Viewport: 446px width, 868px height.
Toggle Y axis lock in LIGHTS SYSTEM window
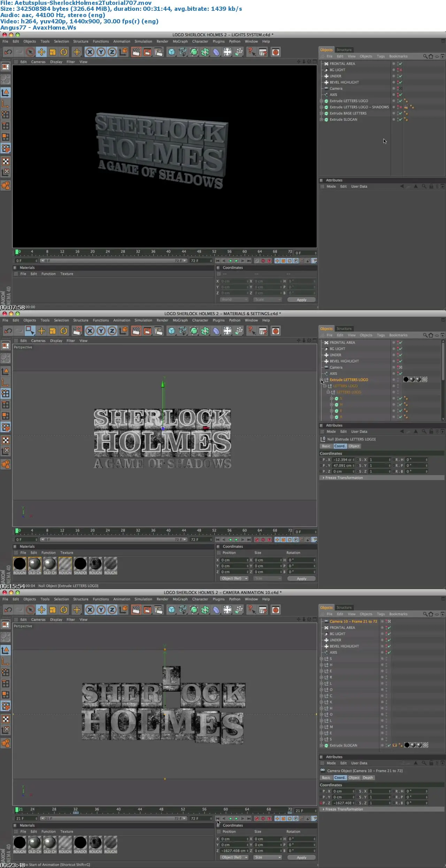pyautogui.click(x=101, y=52)
